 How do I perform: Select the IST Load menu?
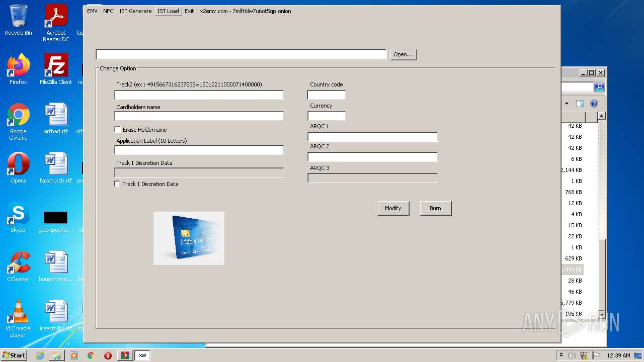click(x=168, y=11)
